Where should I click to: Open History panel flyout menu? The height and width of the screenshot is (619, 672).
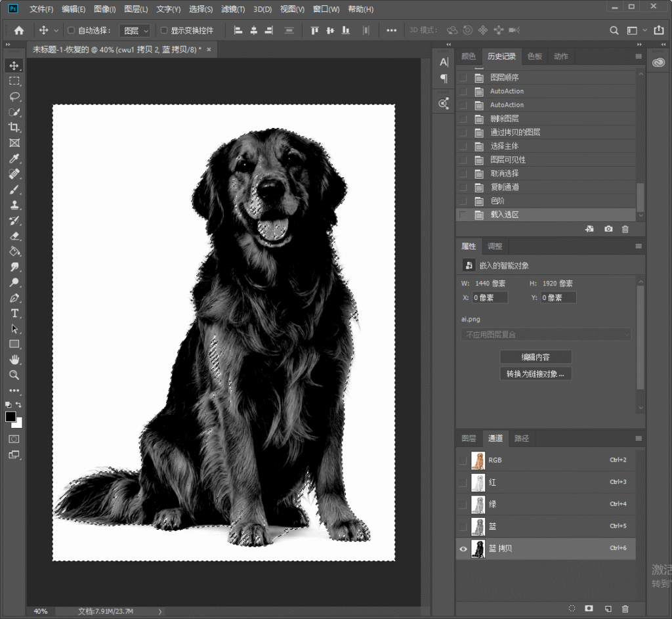(639, 56)
